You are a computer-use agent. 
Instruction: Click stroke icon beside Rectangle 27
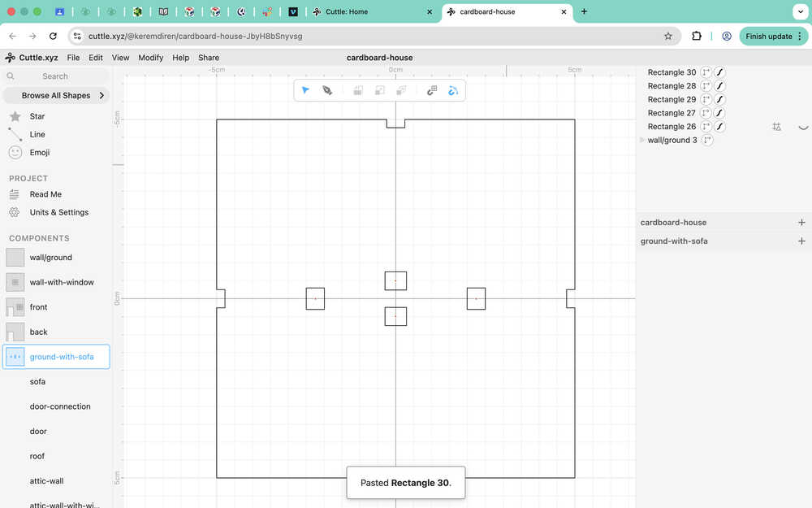719,112
